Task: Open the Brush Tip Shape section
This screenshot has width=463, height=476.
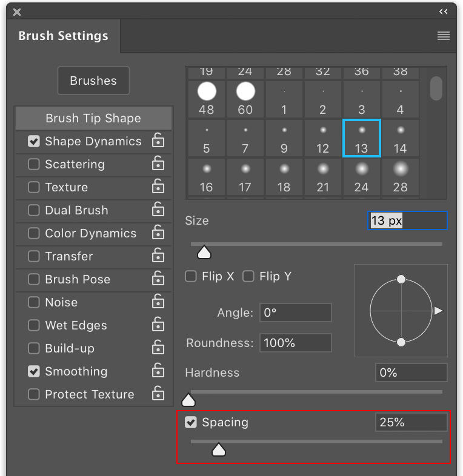Action: pyautogui.click(x=93, y=118)
